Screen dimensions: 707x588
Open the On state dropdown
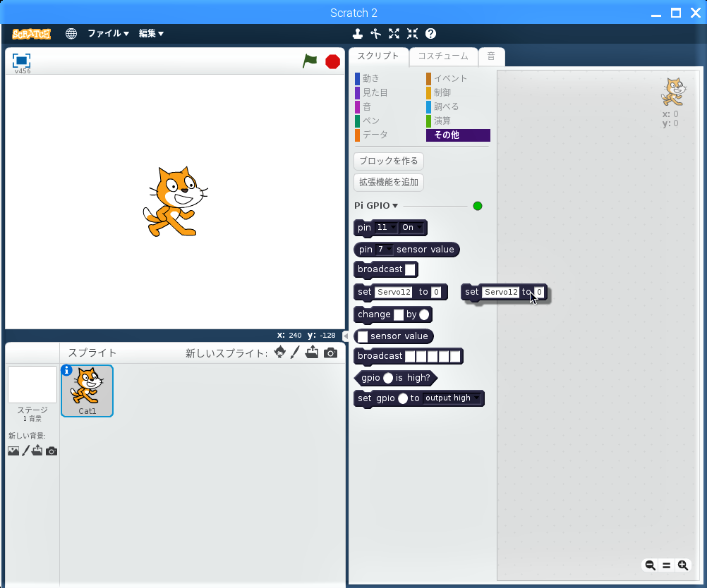tap(411, 228)
